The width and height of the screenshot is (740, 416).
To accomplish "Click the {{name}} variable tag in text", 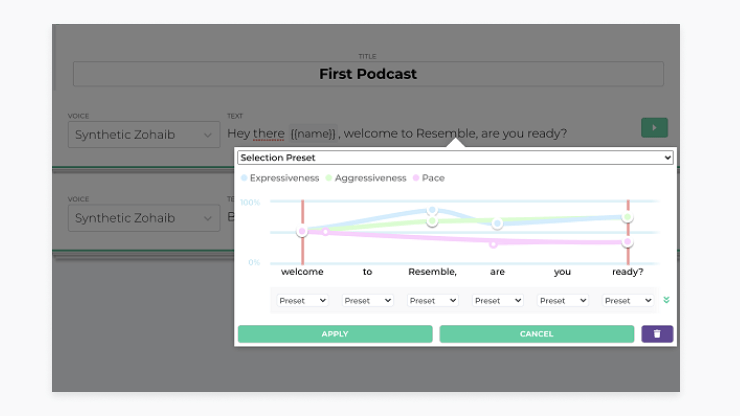I will coord(313,134).
